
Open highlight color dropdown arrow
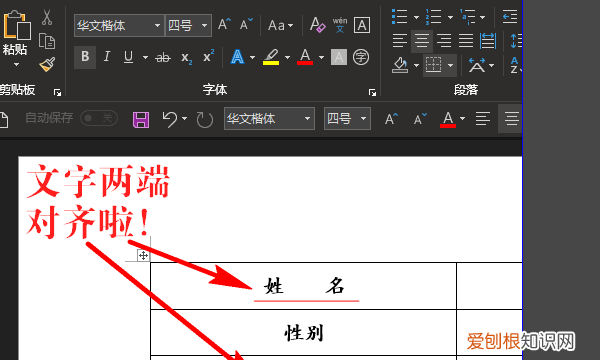pos(287,57)
